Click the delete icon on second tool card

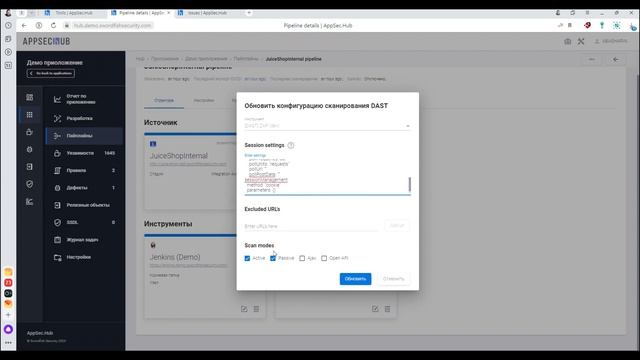pyautogui.click(x=387, y=309)
